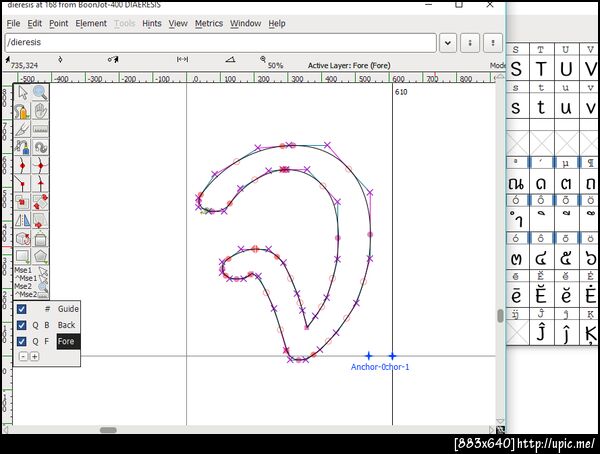Select the Rectangle shape tool

click(22, 256)
